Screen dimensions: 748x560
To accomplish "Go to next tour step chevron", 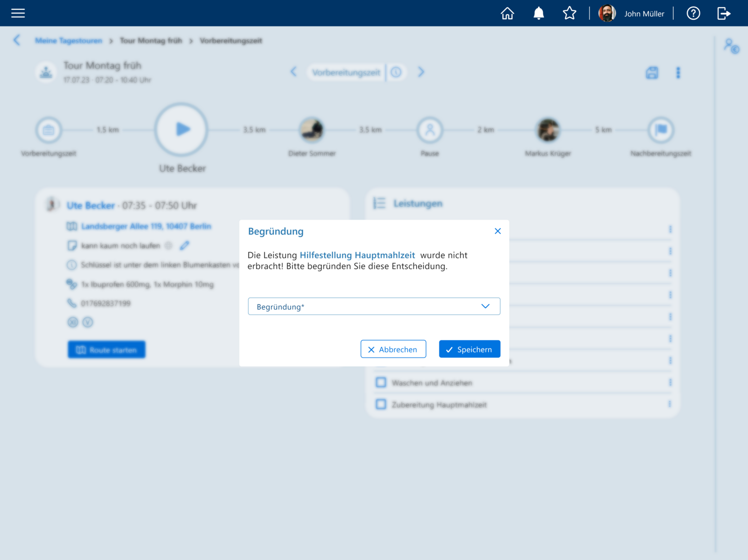I will [x=421, y=72].
